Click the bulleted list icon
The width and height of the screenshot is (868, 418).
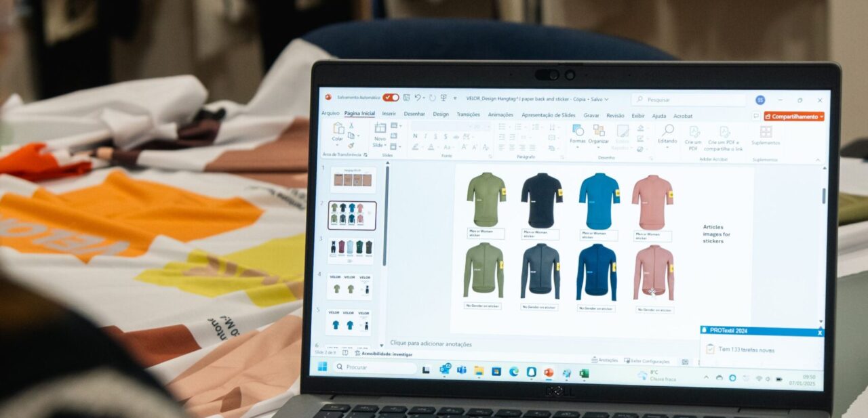(x=502, y=126)
